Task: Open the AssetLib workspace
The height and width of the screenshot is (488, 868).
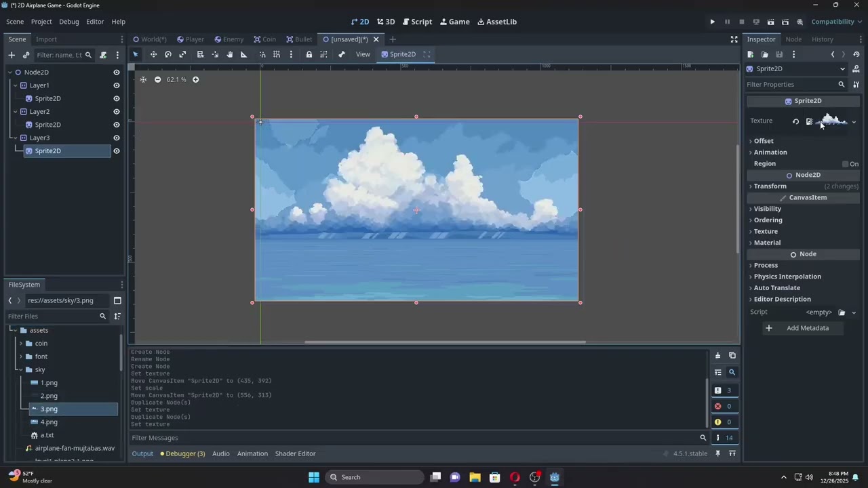Action: click(x=497, y=22)
